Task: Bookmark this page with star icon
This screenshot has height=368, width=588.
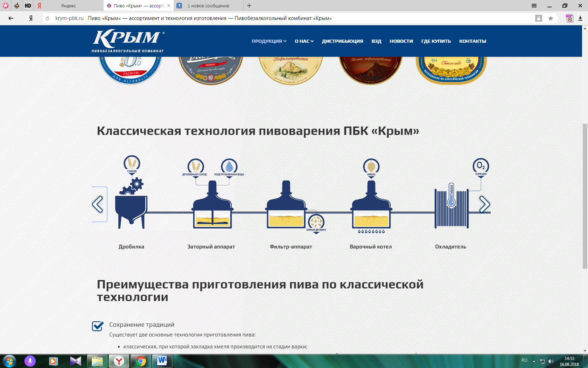Action: pyautogui.click(x=551, y=18)
